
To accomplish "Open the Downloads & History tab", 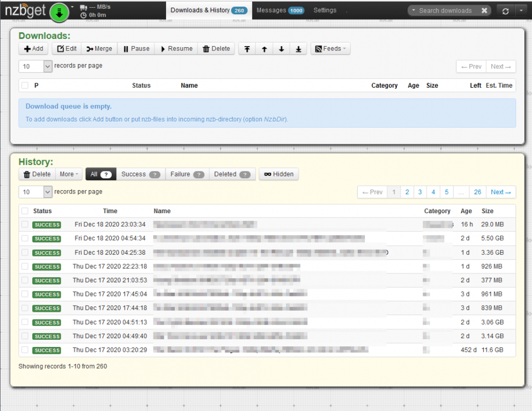I will (209, 10).
